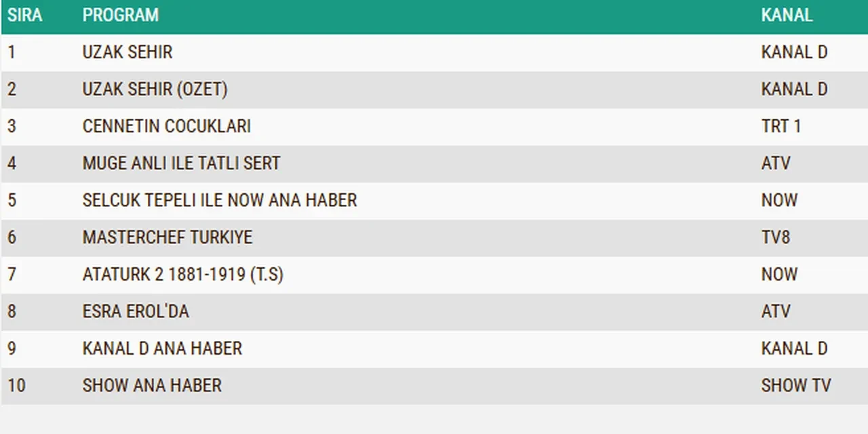Click CENNETIN COCUKLARI program name
The height and width of the screenshot is (434, 868).
pos(167,127)
